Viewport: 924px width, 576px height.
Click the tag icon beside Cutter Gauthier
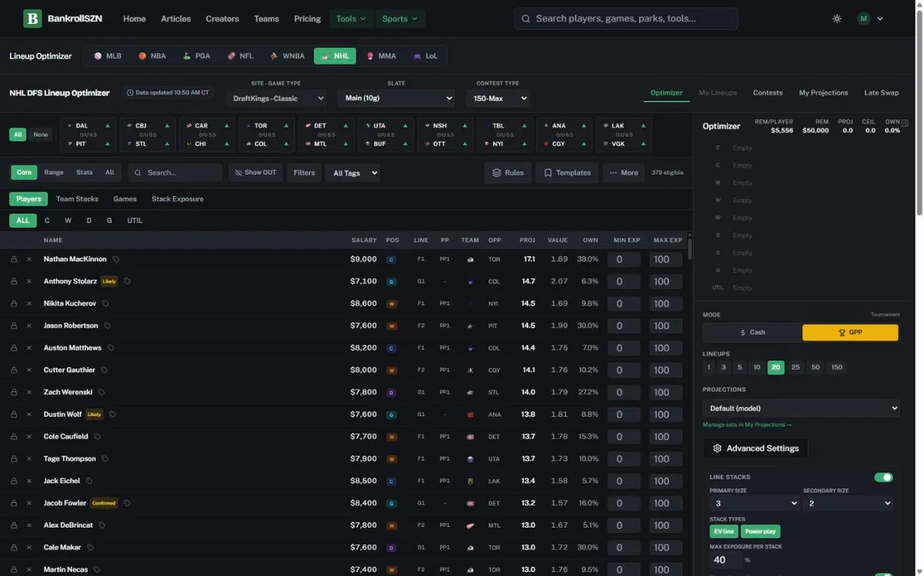[105, 370]
